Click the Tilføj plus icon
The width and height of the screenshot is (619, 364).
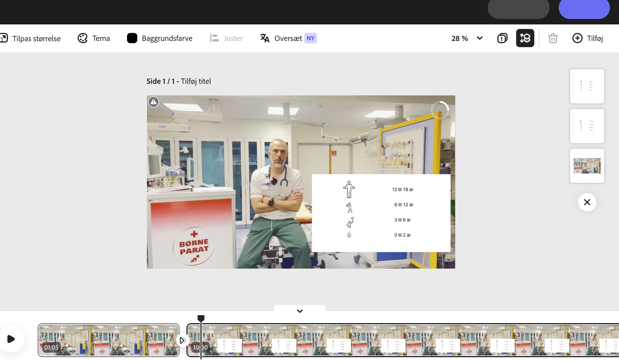[x=577, y=38]
